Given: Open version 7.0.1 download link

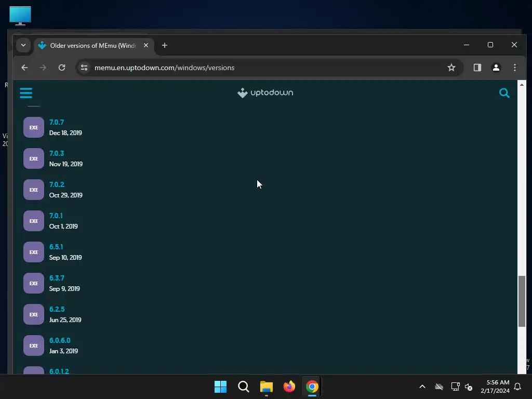Looking at the screenshot, I should point(56,216).
